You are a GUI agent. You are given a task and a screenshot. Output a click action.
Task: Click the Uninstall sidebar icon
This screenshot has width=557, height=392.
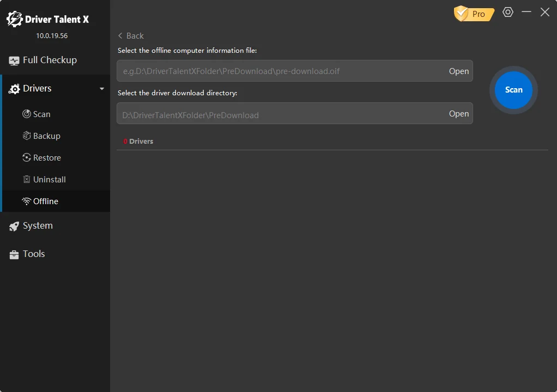coord(27,179)
